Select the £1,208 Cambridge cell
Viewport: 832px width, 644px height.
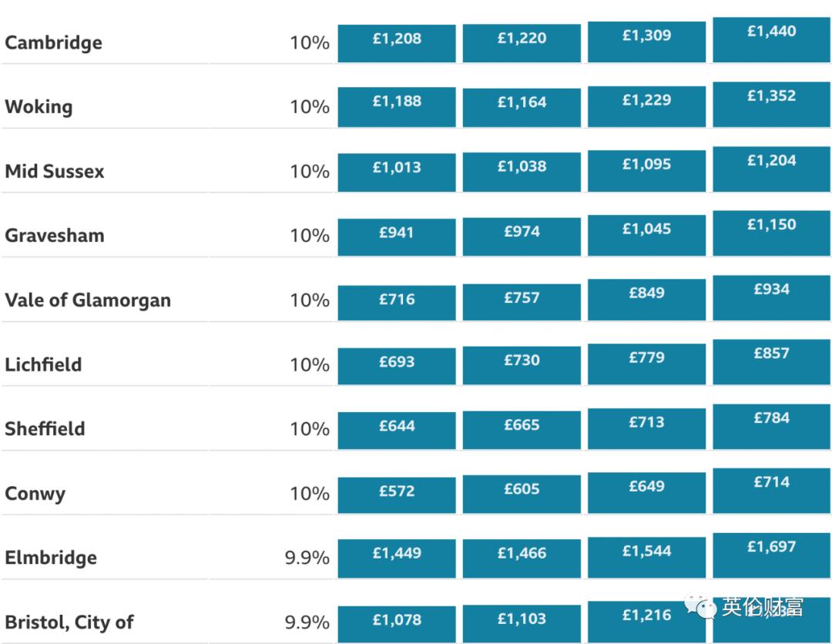point(397,40)
